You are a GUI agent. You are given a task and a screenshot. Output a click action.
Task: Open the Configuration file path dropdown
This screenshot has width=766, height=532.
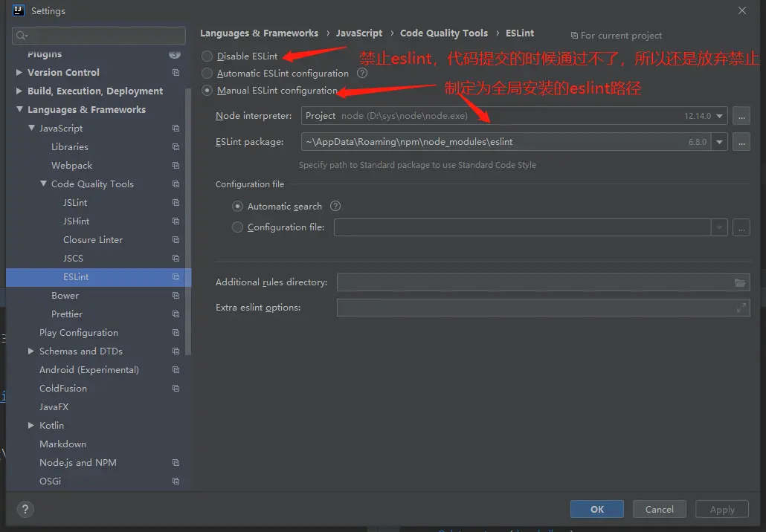pyautogui.click(x=719, y=227)
